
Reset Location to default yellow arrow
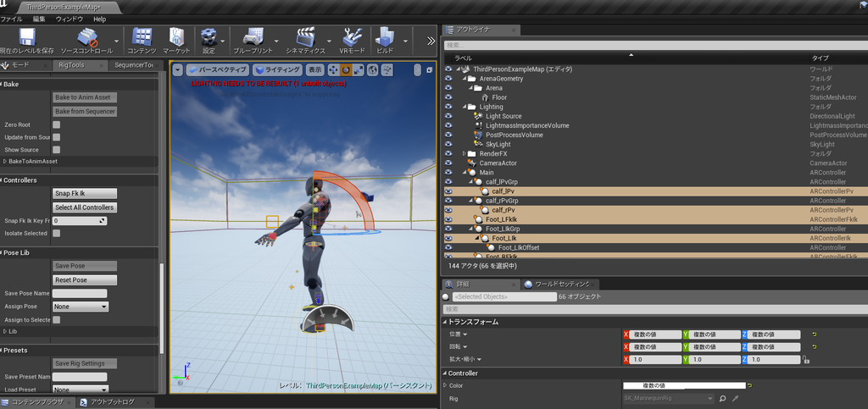pyautogui.click(x=815, y=334)
